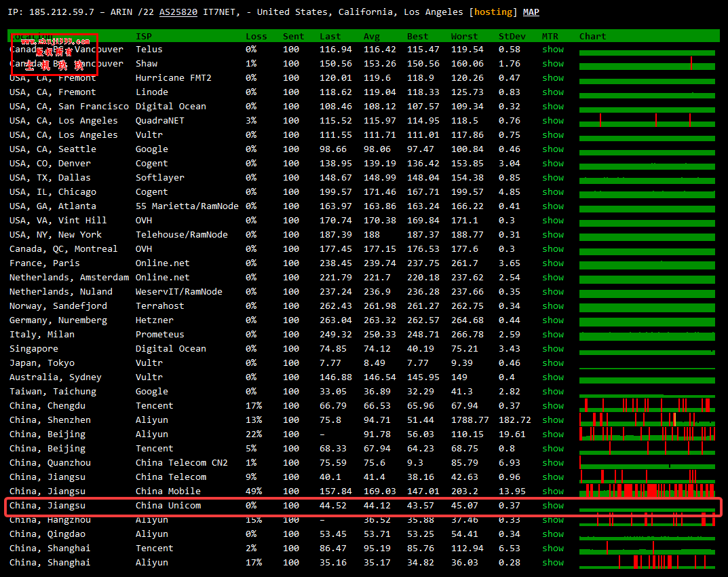Click the Avg column header
This screenshot has height=577, width=728.
pos(371,36)
